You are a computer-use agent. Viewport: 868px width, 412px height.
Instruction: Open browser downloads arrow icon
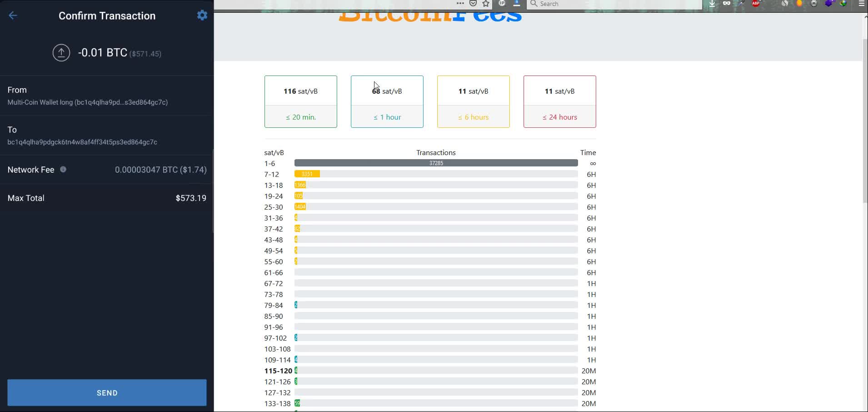click(712, 4)
